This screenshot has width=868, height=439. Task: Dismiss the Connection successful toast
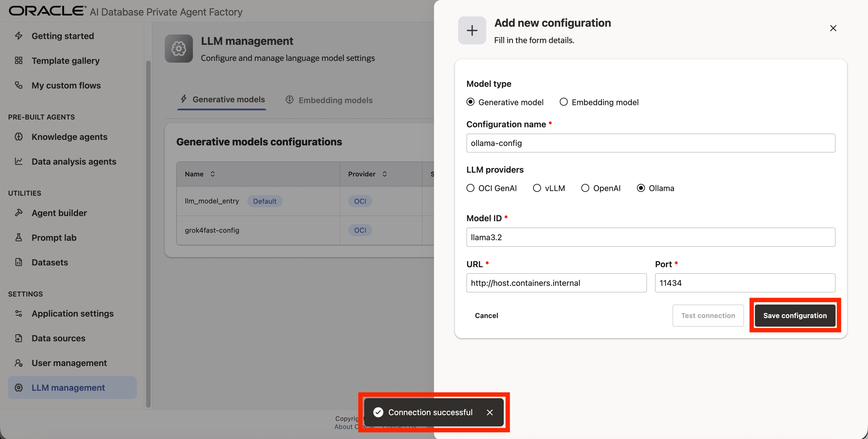pos(490,412)
